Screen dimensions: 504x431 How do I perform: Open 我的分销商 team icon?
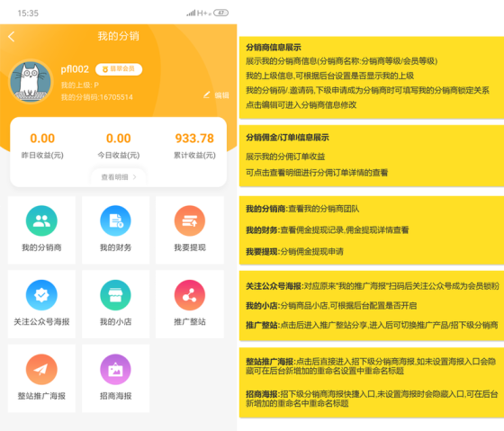click(x=41, y=220)
